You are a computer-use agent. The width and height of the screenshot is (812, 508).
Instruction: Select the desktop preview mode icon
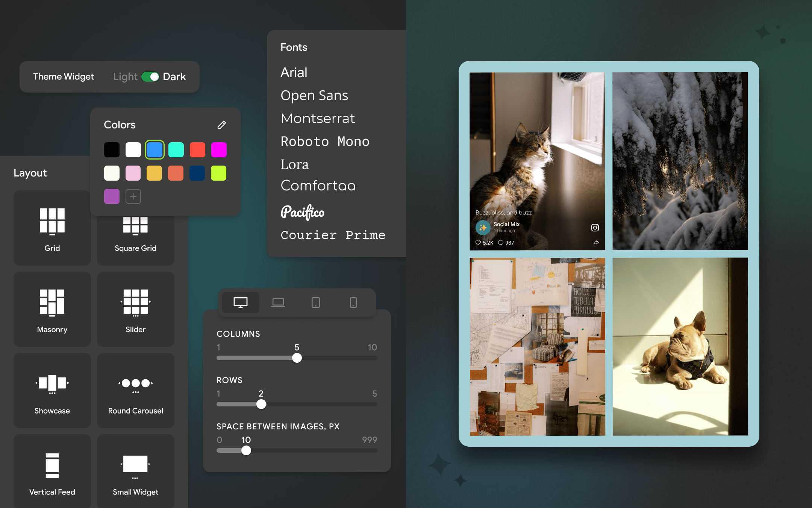coord(241,302)
